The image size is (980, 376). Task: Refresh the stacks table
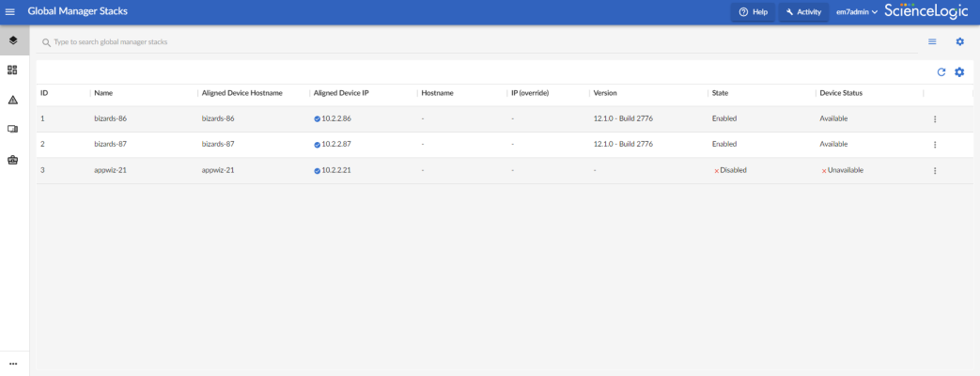(941, 72)
